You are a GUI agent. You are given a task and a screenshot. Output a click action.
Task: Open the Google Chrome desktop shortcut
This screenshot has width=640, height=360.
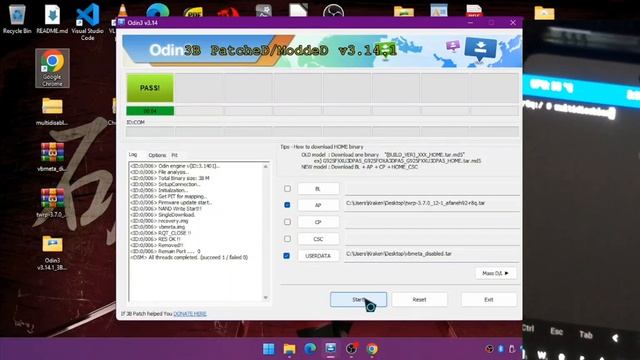pyautogui.click(x=52, y=68)
